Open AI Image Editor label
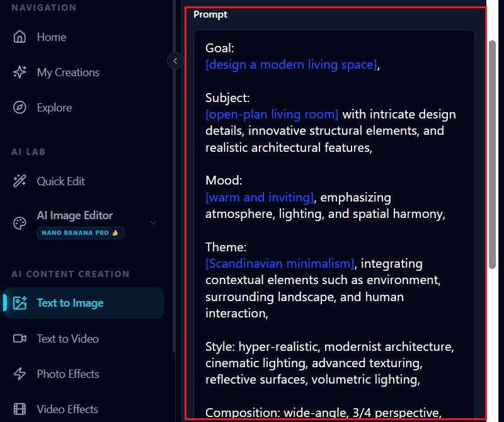 click(75, 215)
